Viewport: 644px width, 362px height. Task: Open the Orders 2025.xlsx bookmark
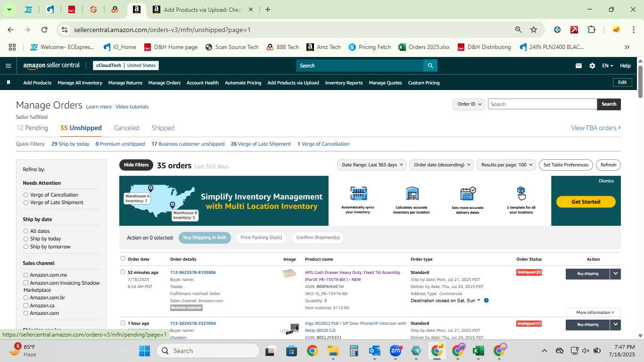point(424,47)
